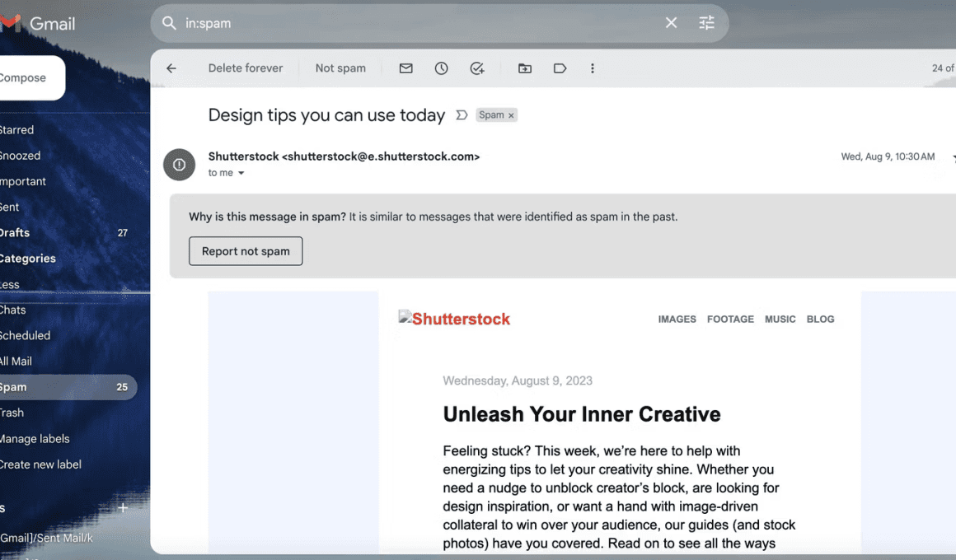This screenshot has width=956, height=560.
Task: Click the heading Unleash Your Inner Creative
Action: click(x=582, y=414)
